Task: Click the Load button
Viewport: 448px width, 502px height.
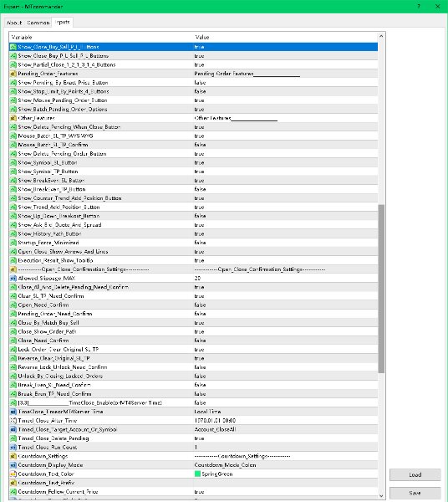Action: click(415, 474)
